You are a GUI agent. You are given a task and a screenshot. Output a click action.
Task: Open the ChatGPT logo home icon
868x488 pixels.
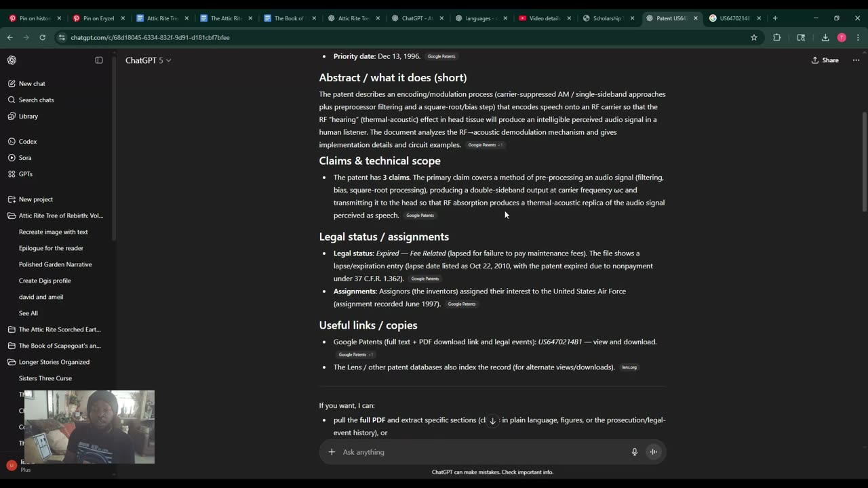[x=12, y=60]
